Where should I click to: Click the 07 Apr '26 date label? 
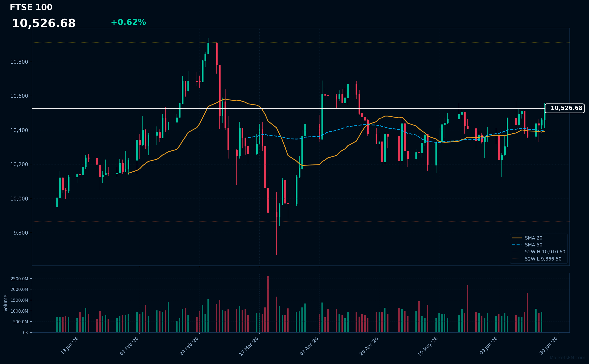pyautogui.click(x=309, y=346)
